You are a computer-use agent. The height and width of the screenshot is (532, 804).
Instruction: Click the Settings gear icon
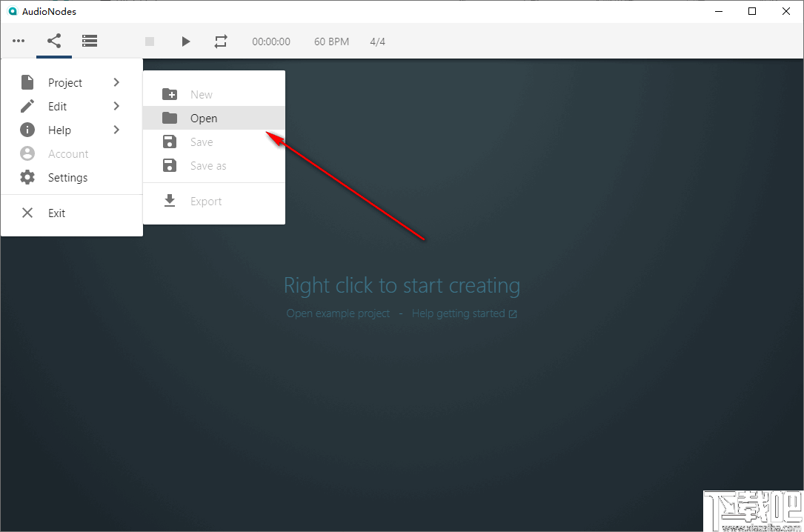tap(27, 177)
